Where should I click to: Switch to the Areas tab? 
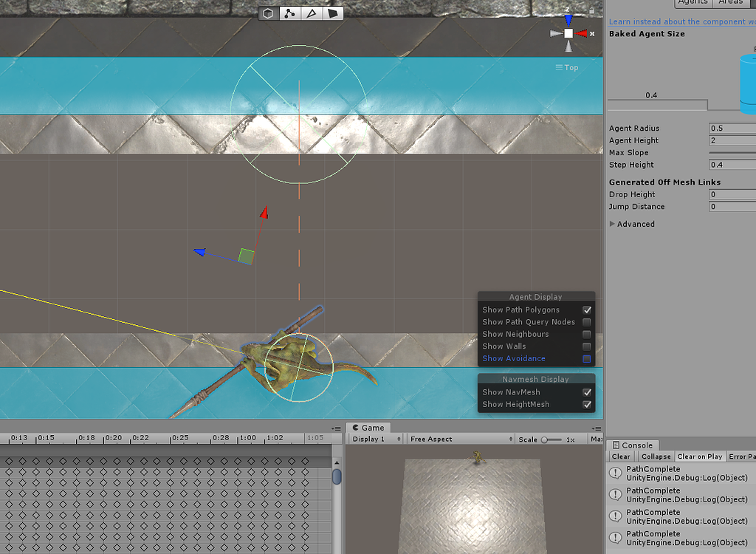[730, 2]
